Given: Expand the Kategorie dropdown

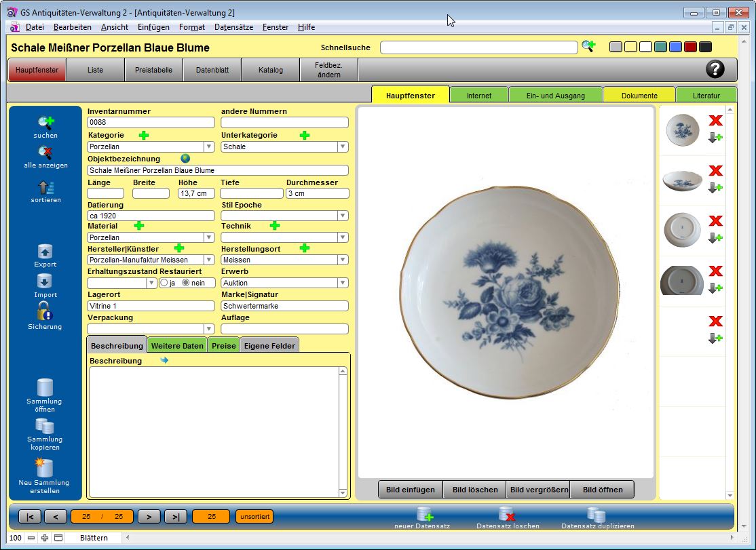Looking at the screenshot, I should point(209,146).
